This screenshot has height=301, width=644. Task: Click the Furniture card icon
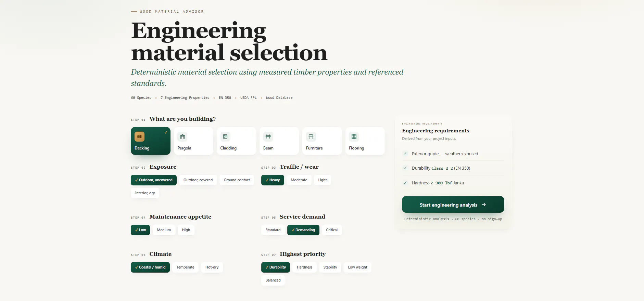(311, 136)
